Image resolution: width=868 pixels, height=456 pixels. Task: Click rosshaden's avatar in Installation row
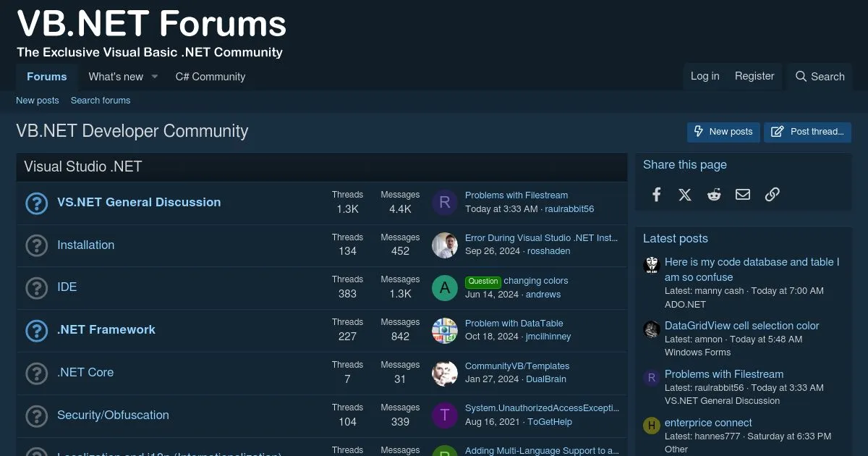[x=445, y=245]
